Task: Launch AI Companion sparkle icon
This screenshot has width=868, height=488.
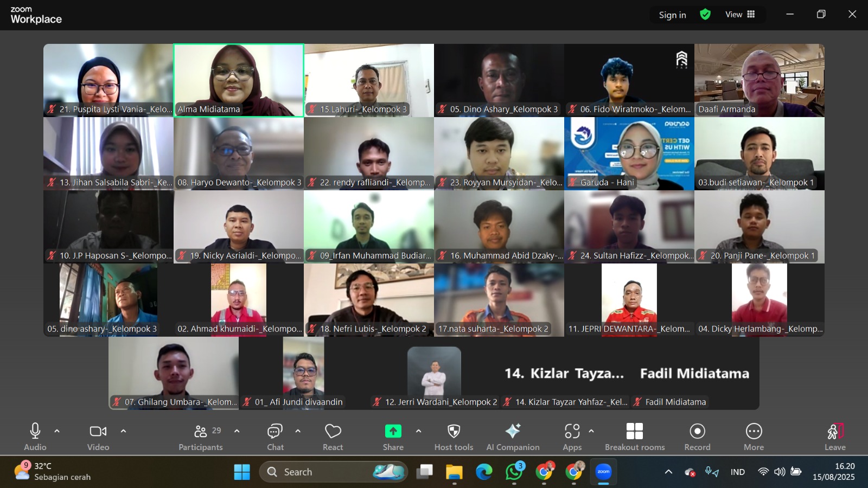Action: [x=513, y=432]
